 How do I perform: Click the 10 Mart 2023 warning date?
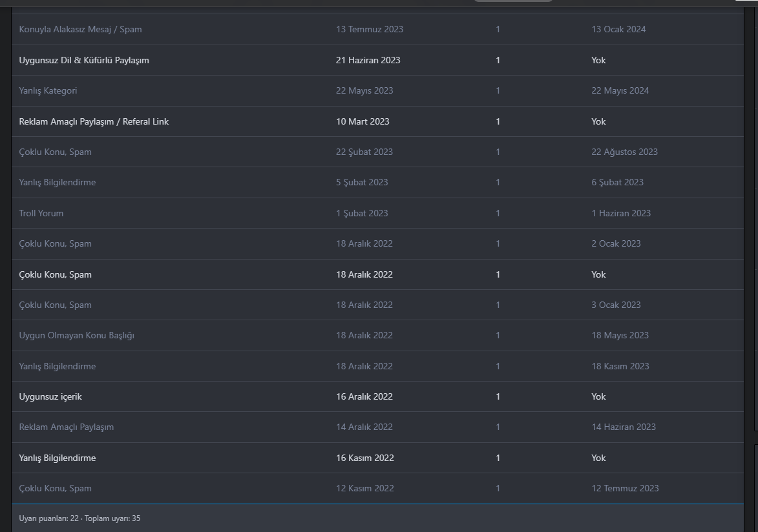(363, 121)
